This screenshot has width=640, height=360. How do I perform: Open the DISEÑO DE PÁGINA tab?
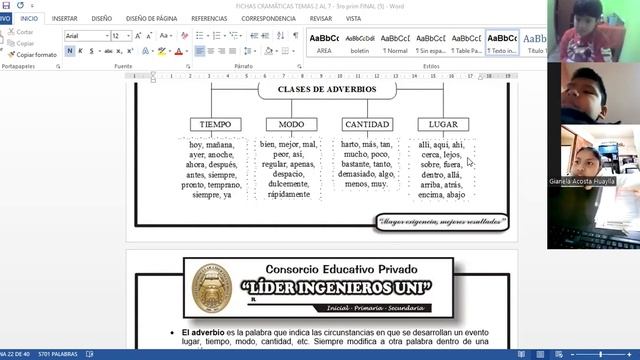coord(151,19)
